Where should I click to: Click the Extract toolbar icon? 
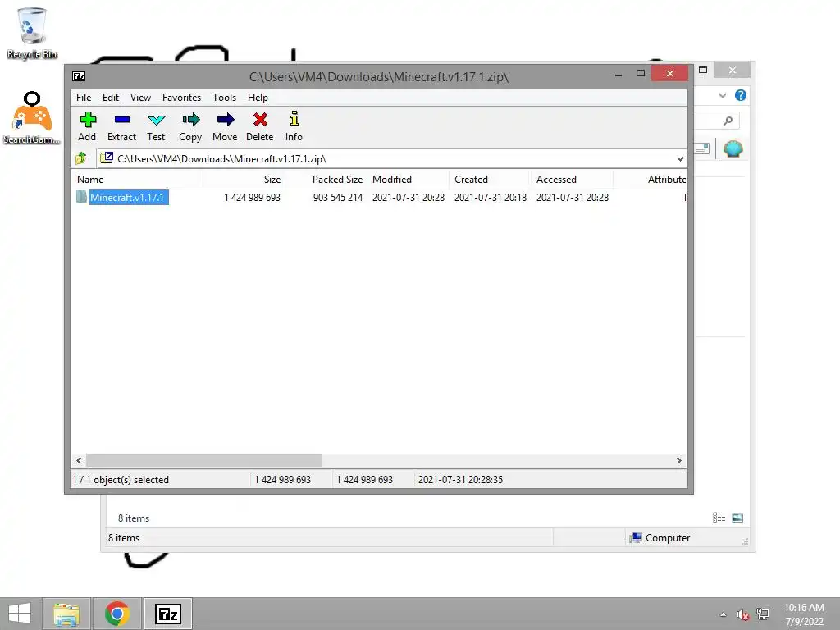[121, 126]
